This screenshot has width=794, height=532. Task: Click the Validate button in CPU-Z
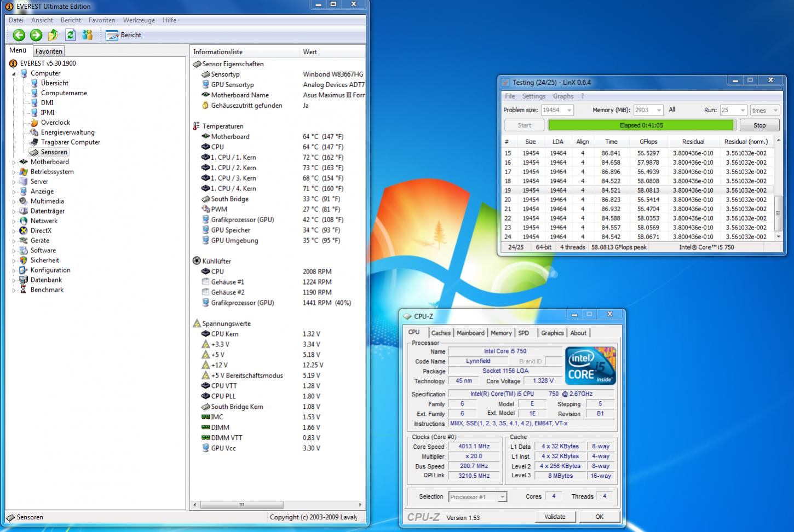pos(555,517)
